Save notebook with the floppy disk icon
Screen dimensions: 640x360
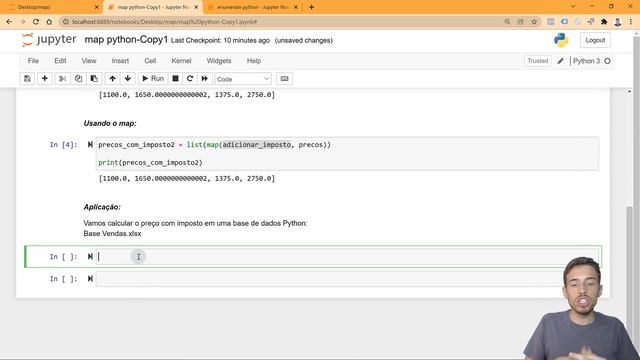point(27,78)
